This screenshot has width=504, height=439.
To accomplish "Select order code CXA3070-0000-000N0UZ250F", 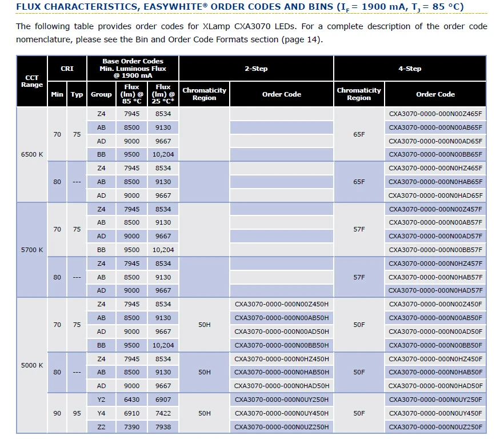I will 435,427.
